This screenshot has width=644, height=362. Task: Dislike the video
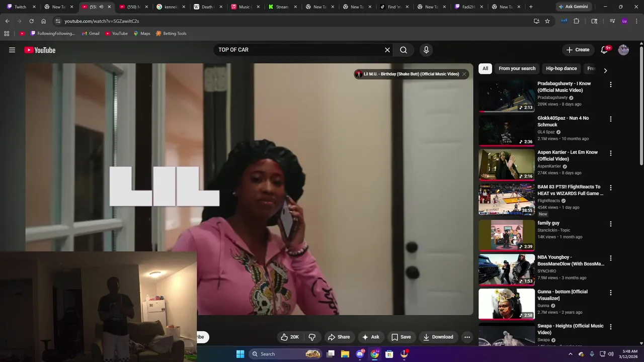312,337
